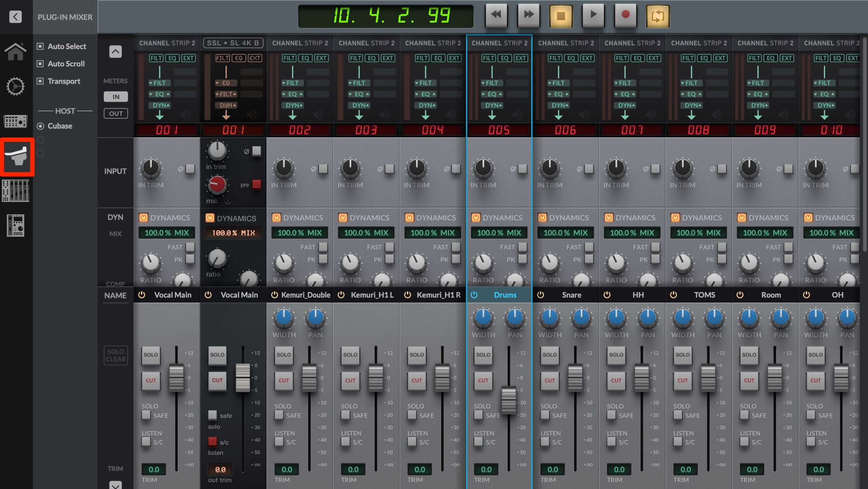Viewport: 868px width, 489px height.
Task: Open the Home icon in the sidebar
Action: 15,52
